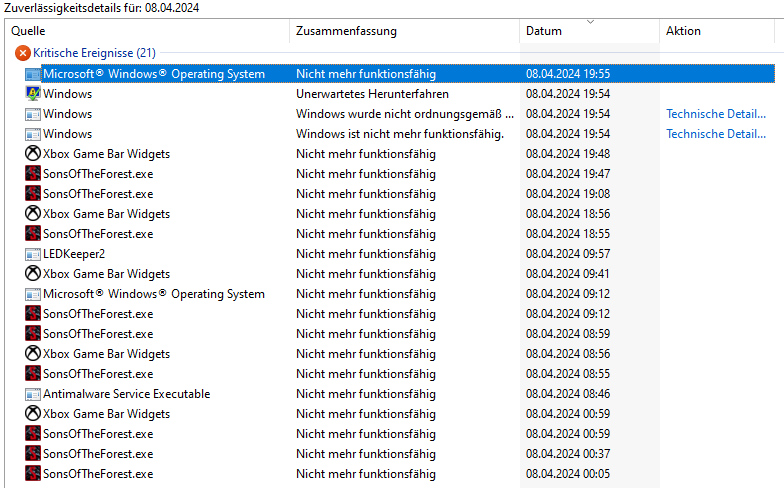Click the date 08.04.2024 19:55
Screen dimensions: 784x488
(x=568, y=74)
